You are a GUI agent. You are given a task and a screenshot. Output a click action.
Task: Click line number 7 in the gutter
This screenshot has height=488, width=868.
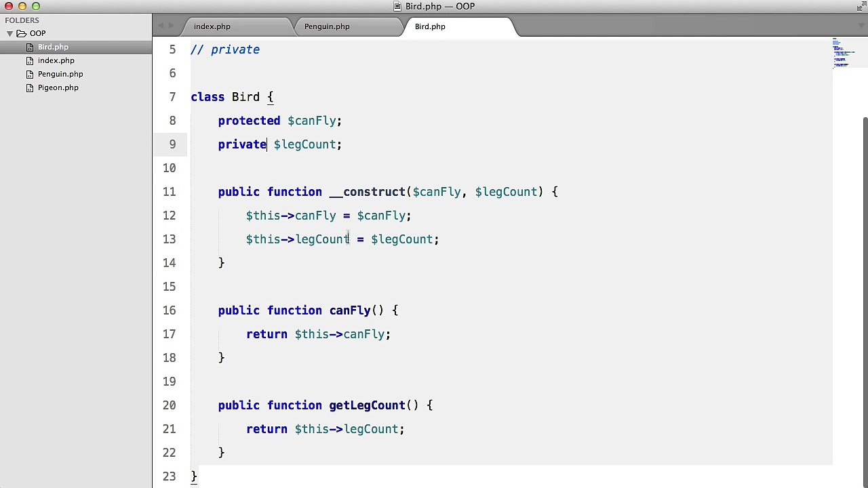[172, 97]
